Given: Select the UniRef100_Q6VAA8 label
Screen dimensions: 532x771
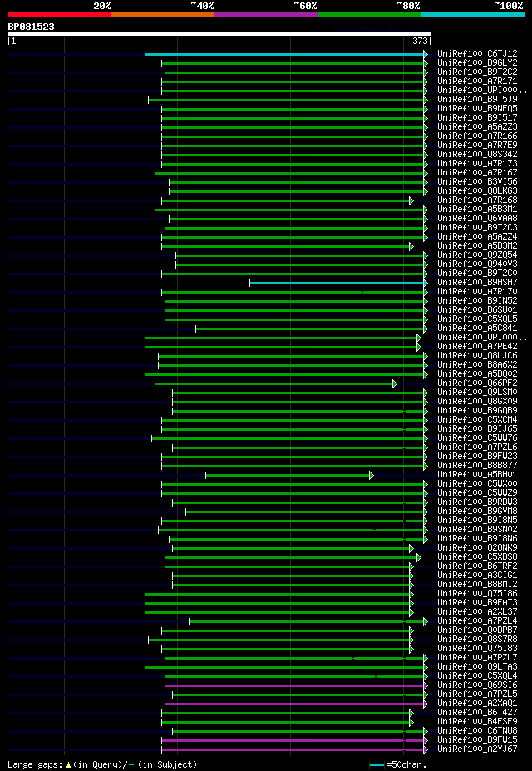Looking at the screenshot, I should click(x=477, y=219).
